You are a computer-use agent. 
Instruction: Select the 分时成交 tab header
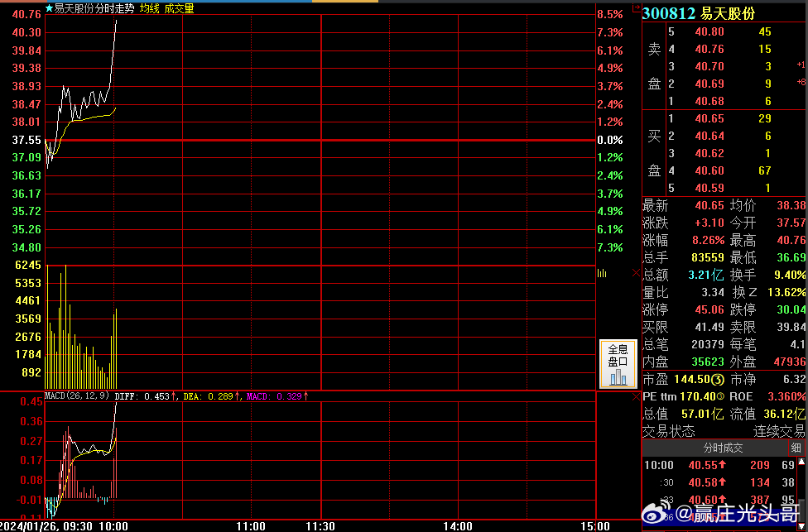[723, 448]
